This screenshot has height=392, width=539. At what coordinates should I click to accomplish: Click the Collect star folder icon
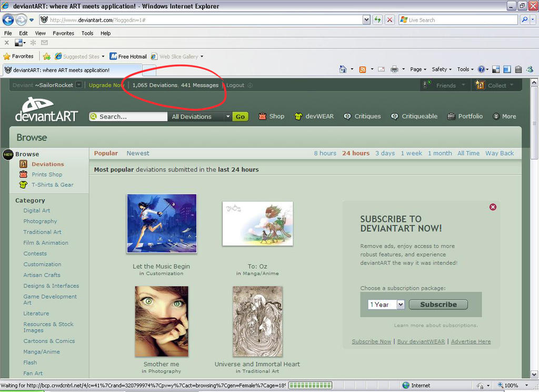(480, 85)
